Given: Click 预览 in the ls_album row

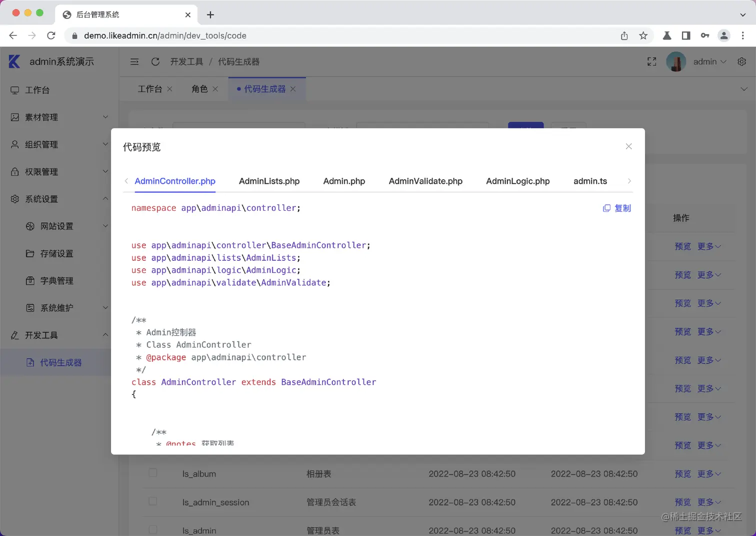Looking at the screenshot, I should pos(682,474).
